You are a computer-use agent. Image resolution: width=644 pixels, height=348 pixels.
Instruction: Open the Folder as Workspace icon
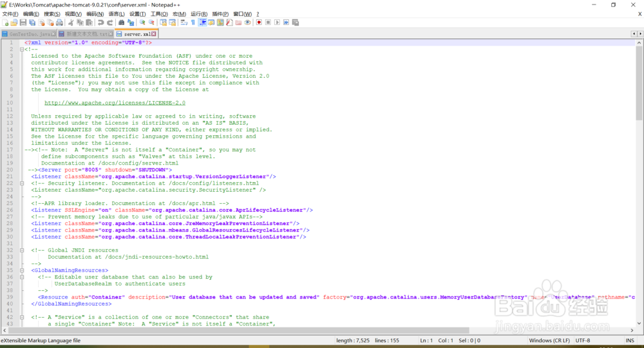tap(238, 23)
